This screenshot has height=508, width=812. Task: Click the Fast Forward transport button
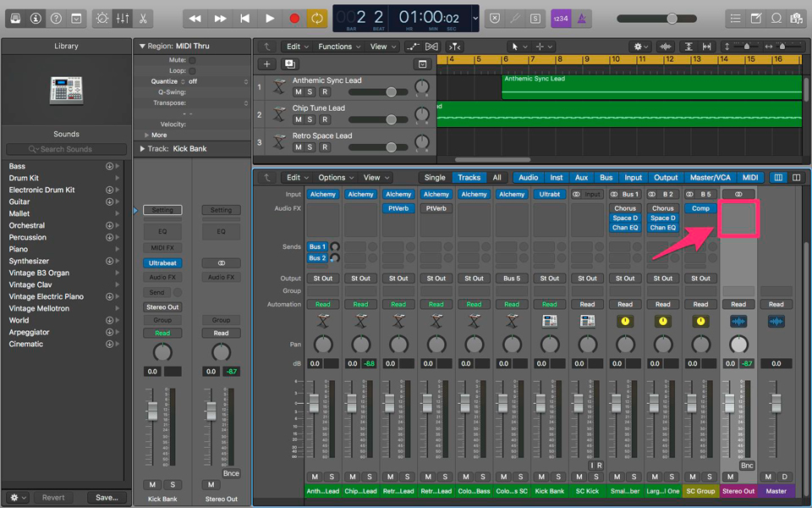point(220,19)
